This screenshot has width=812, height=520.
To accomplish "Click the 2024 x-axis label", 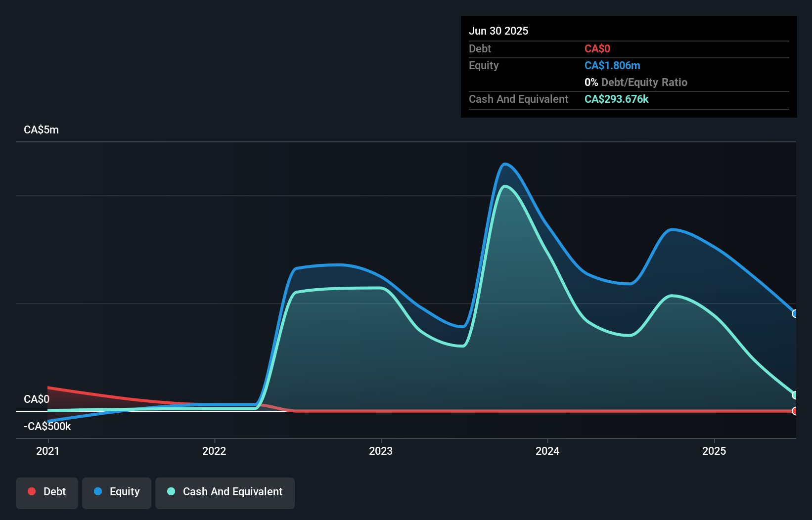I will (547, 451).
